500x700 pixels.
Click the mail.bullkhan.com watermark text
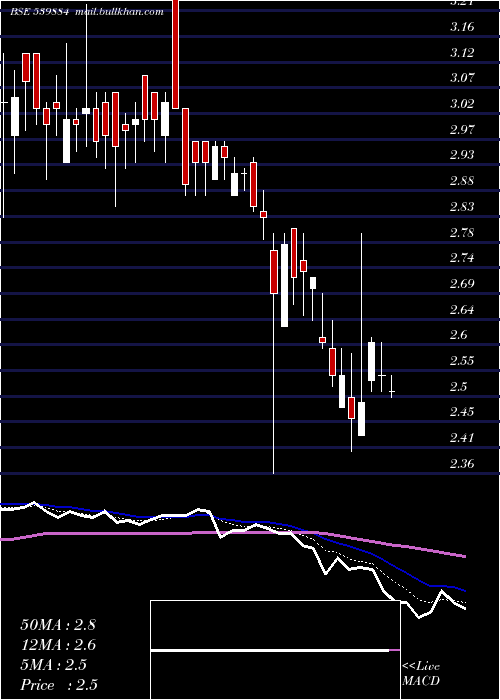point(119,12)
